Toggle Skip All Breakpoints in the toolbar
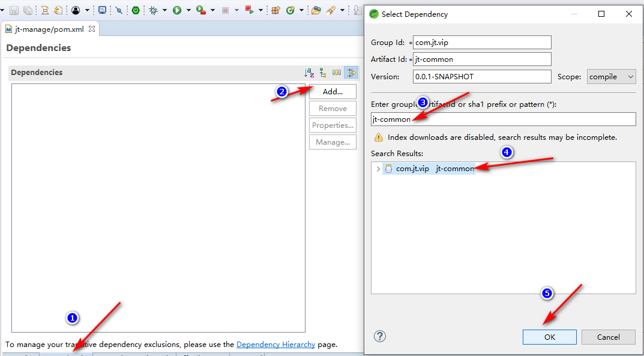 (x=119, y=10)
